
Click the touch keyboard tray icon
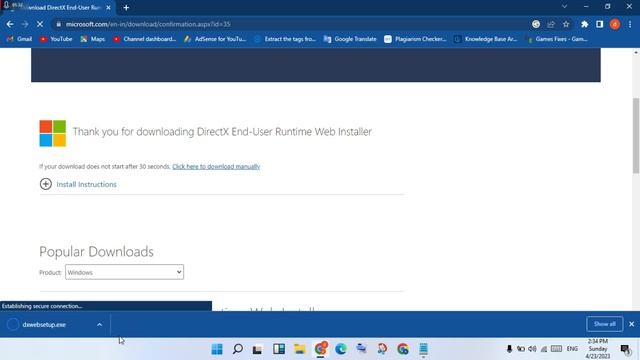pyautogui.click(x=556, y=349)
